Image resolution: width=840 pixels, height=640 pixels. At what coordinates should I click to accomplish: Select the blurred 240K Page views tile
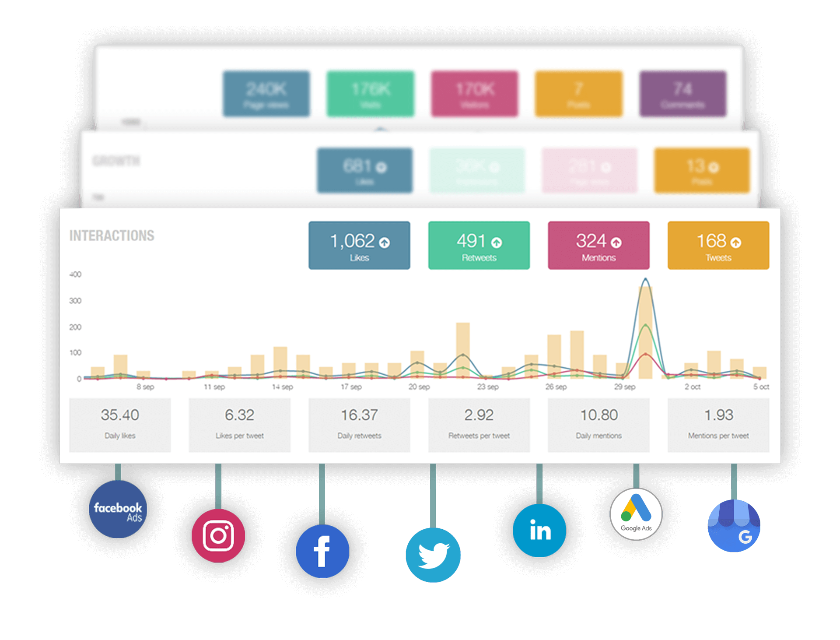click(x=266, y=94)
